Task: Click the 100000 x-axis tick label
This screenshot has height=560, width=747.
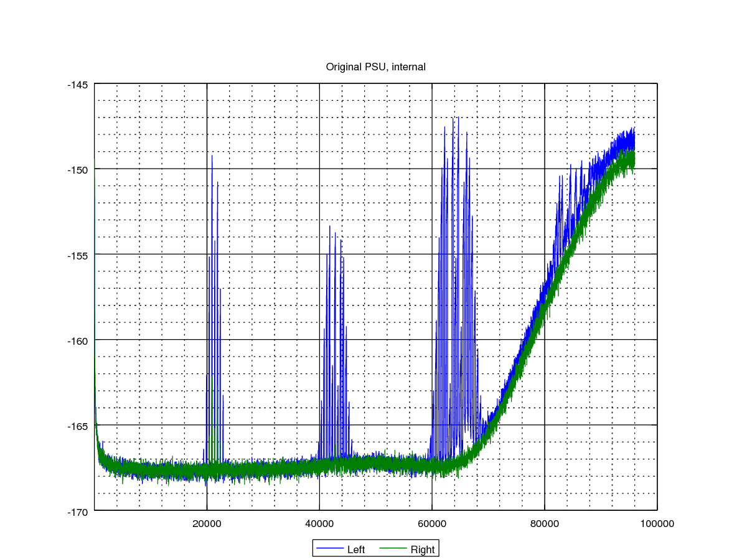Action: (657, 525)
